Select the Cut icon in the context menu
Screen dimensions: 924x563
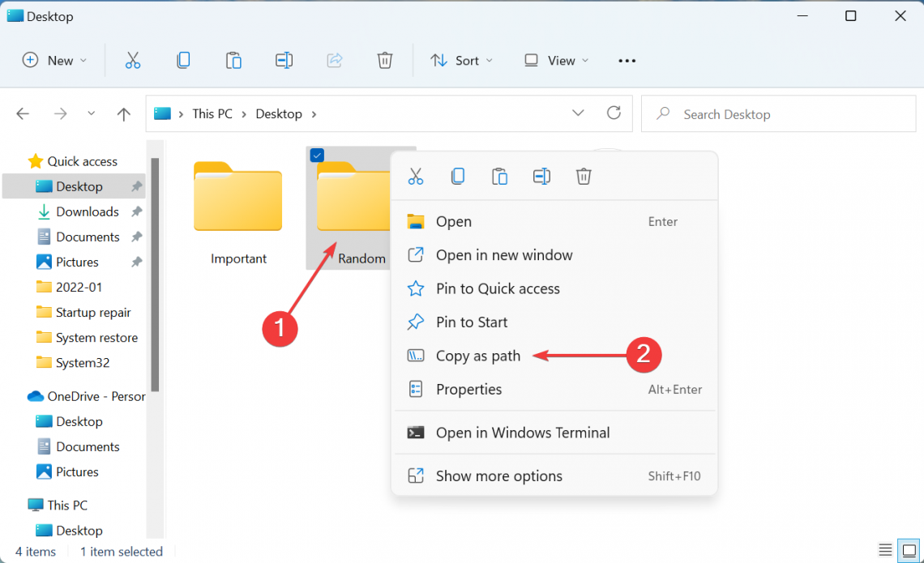[x=416, y=176]
